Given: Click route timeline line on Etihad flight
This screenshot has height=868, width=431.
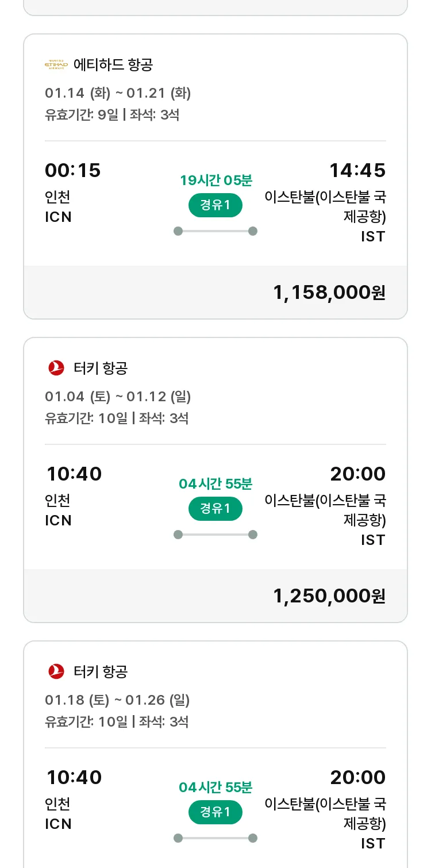Looking at the screenshot, I should pyautogui.click(x=215, y=231).
